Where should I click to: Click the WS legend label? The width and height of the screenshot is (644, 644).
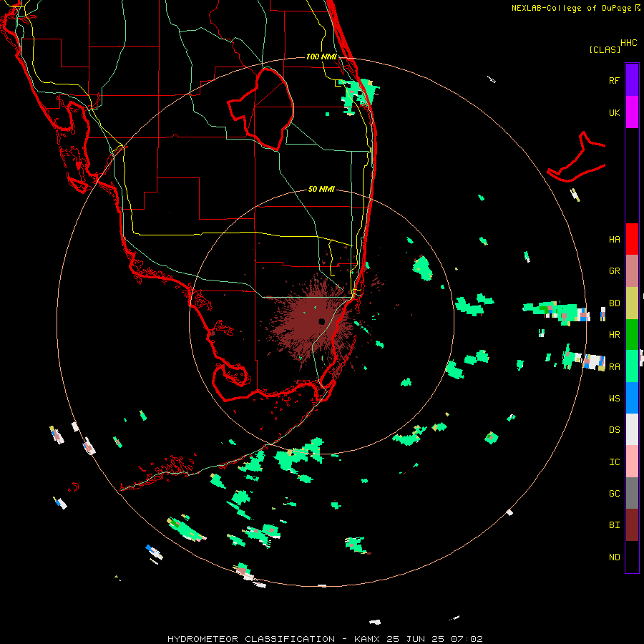click(x=614, y=399)
